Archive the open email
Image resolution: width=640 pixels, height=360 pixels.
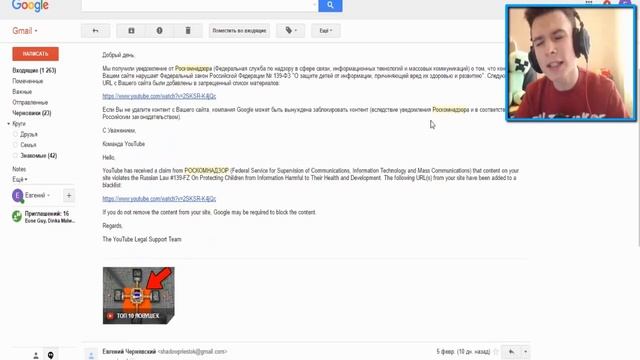pyautogui.click(x=131, y=31)
